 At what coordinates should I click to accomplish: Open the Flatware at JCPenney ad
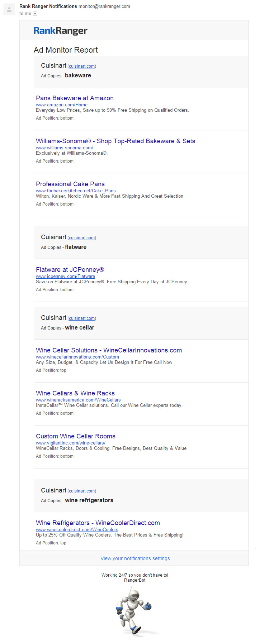pos(70,270)
